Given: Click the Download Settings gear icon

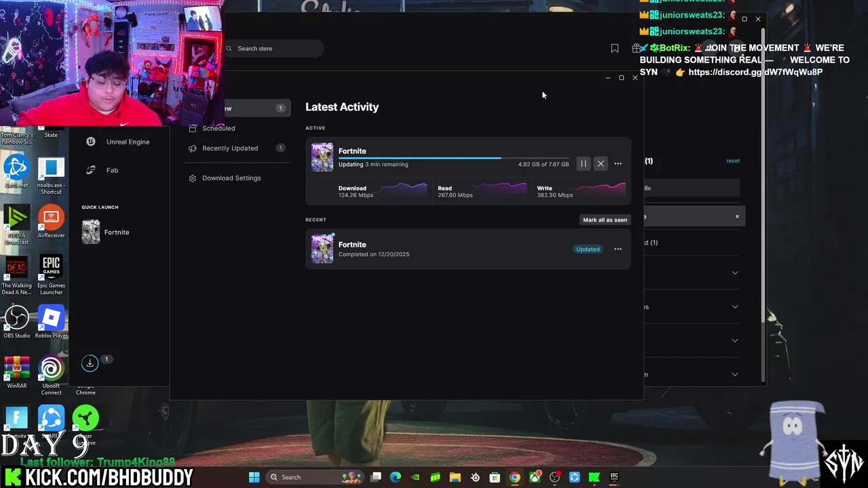Looking at the screenshot, I should (193, 178).
